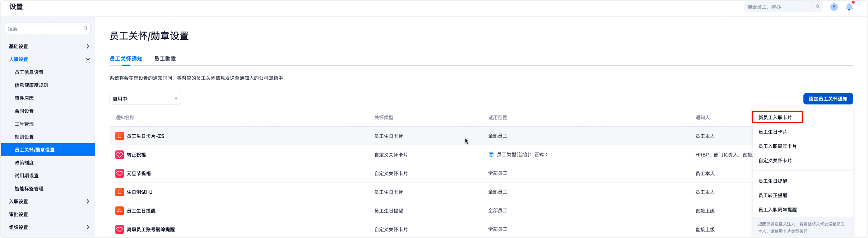Click the magnifier in sidebar search box
Image resolution: width=868 pixels, height=238 pixels.
85,28
